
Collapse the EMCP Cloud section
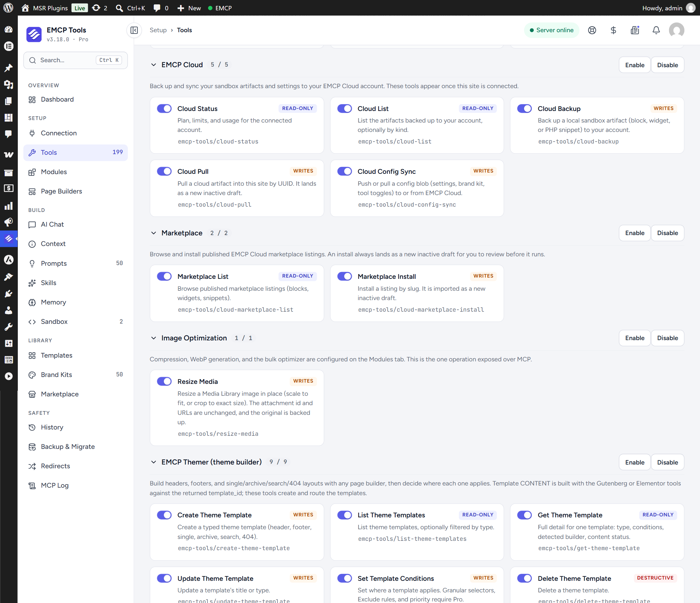coord(153,65)
